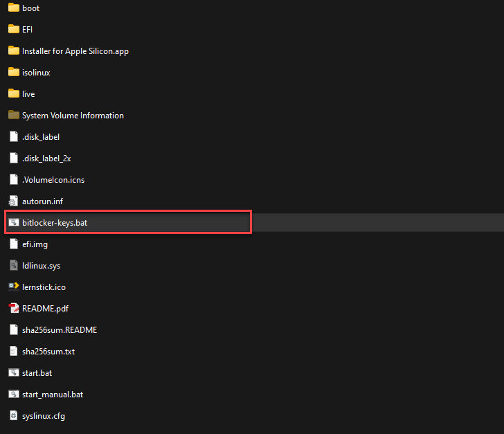The height and width of the screenshot is (434, 504).
Task: Select the EFI folder icon
Action: 13,30
